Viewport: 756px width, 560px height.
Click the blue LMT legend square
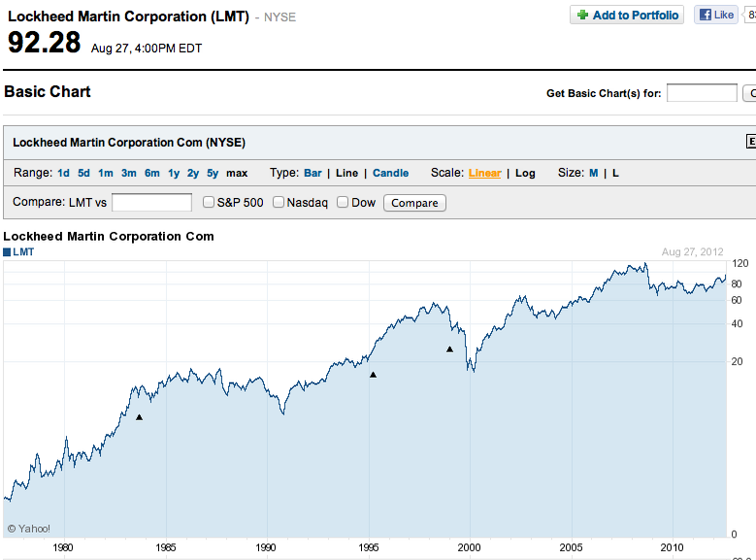tap(7, 252)
